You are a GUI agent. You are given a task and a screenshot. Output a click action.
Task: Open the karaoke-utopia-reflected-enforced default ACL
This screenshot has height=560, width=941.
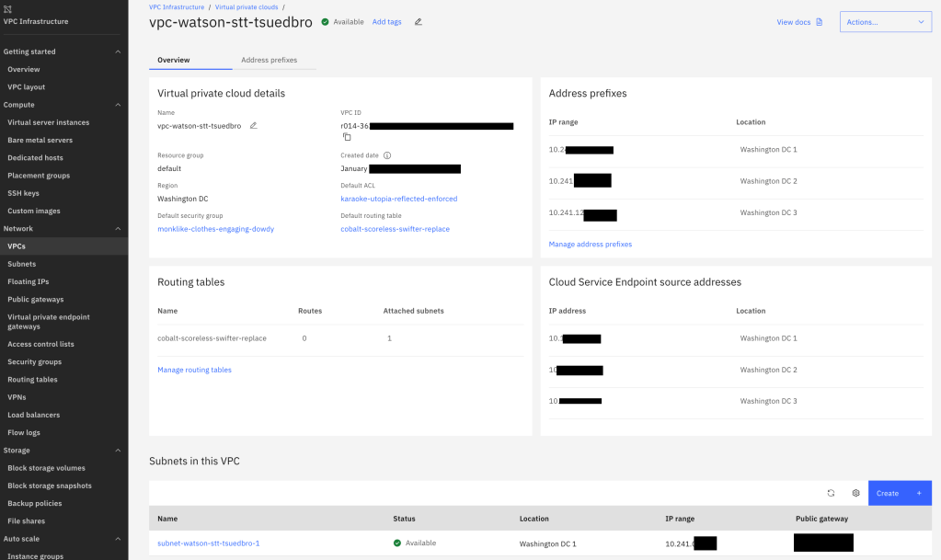pyautogui.click(x=398, y=199)
